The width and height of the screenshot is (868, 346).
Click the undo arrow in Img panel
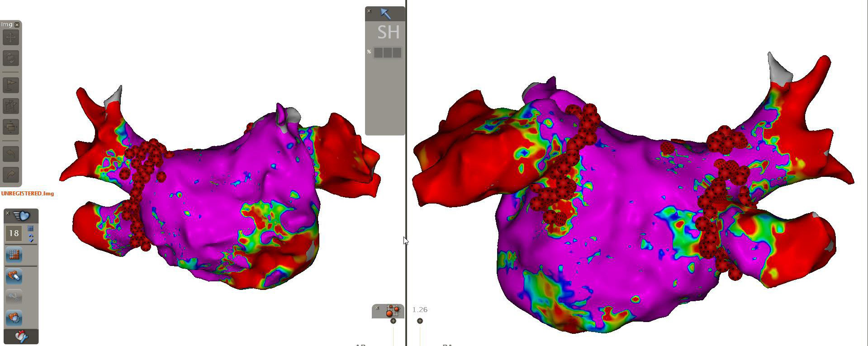tap(11, 154)
